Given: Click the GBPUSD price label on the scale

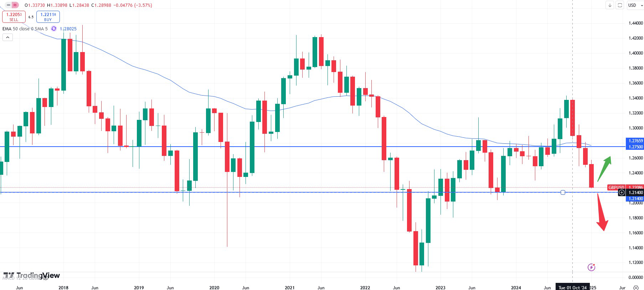Looking at the screenshot, I should click(616, 187).
